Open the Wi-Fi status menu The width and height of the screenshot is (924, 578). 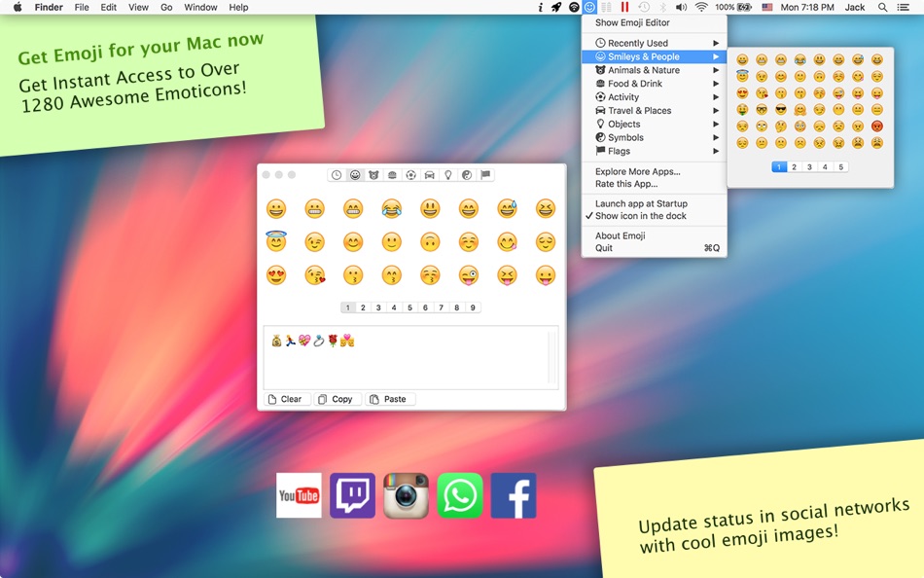(x=700, y=7)
